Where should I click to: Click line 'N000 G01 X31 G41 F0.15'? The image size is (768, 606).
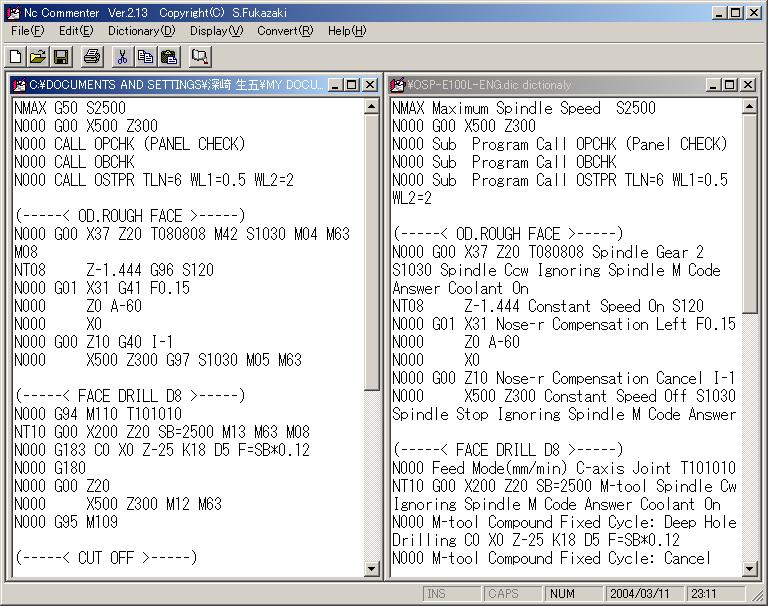[102, 288]
